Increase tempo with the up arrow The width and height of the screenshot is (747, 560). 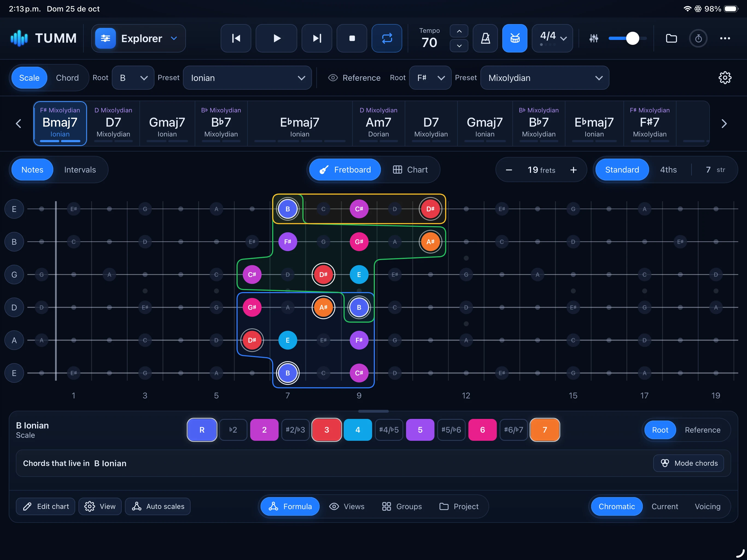click(459, 31)
